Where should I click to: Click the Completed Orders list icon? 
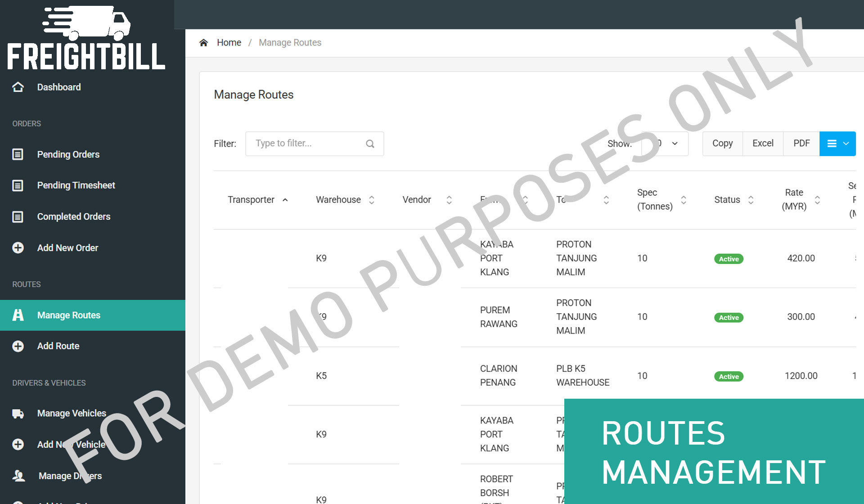click(x=18, y=217)
